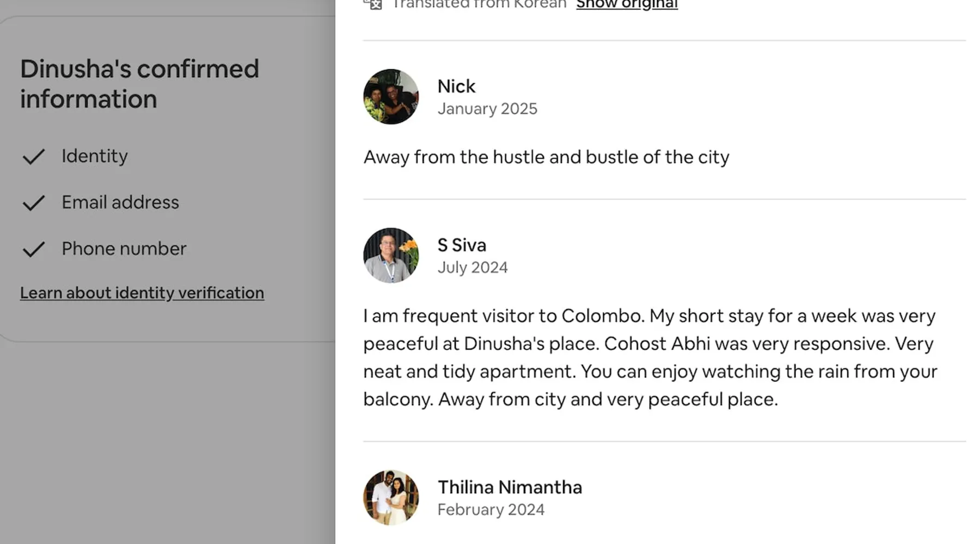The height and width of the screenshot is (544, 980).
Task: Click the 'Phone number' label
Action: tap(124, 249)
